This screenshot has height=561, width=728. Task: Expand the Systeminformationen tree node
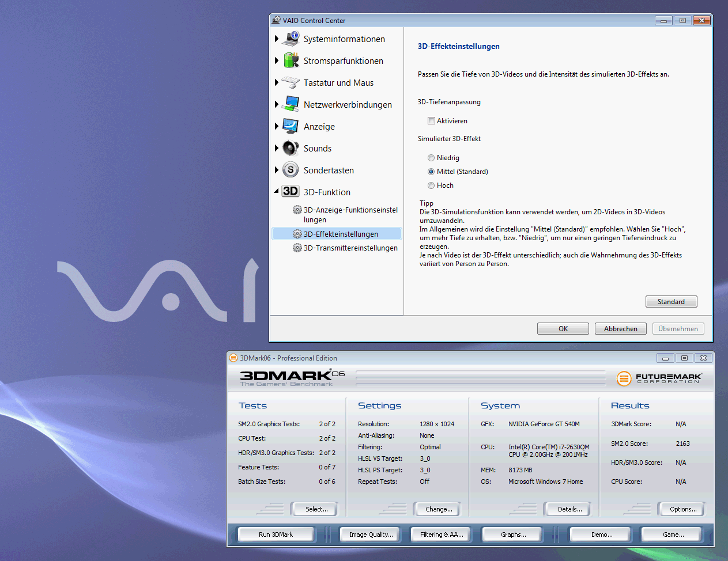point(277,39)
